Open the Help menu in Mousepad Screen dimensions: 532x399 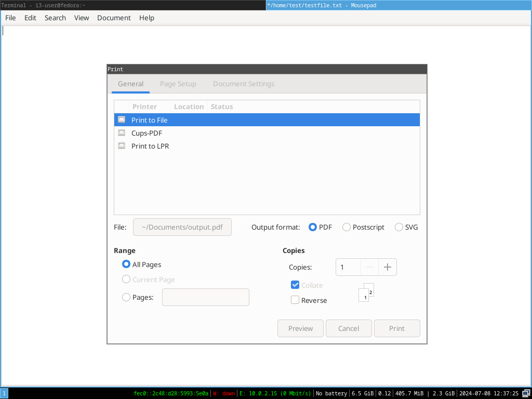click(x=147, y=18)
